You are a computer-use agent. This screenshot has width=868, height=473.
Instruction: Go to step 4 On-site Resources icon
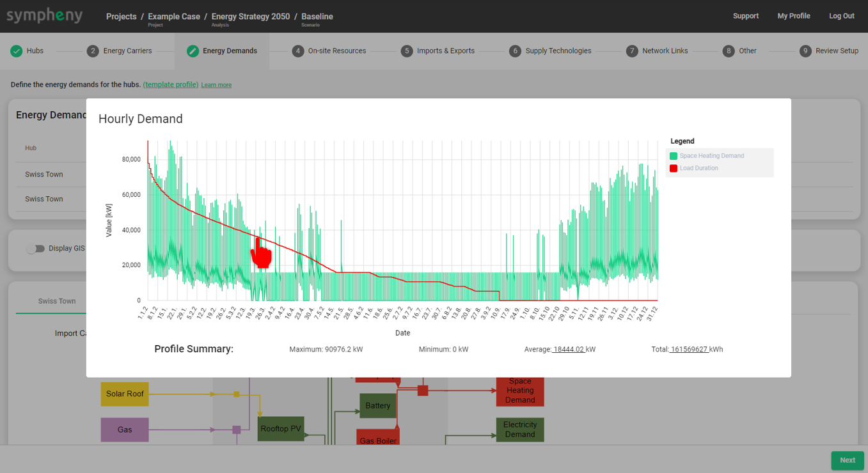[x=298, y=51]
